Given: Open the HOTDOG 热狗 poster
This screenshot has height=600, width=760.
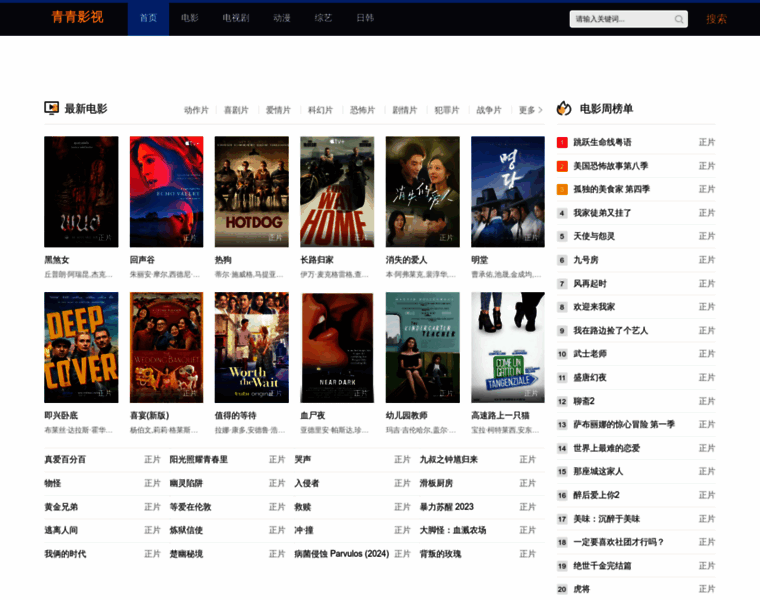Looking at the screenshot, I should 252,191.
